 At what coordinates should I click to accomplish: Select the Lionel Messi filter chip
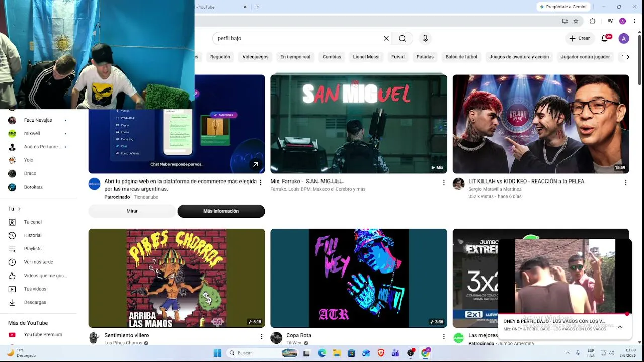(x=366, y=57)
